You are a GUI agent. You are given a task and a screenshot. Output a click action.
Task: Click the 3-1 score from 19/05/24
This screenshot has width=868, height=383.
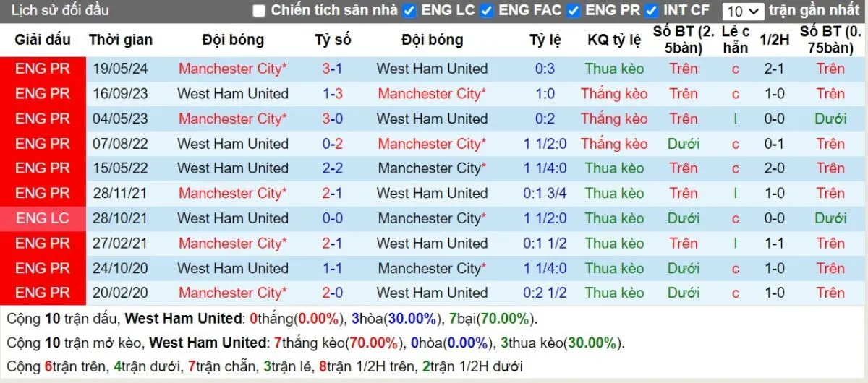tap(333, 69)
